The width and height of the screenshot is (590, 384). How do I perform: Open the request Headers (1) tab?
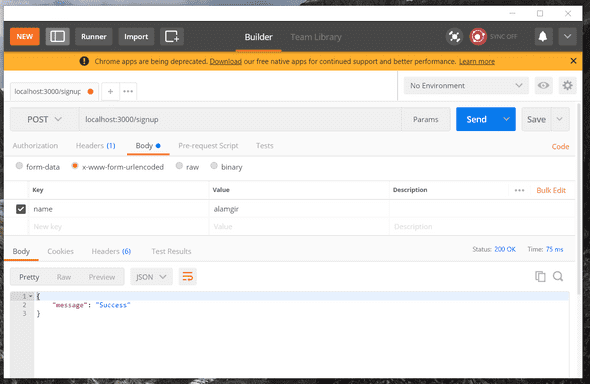pyautogui.click(x=96, y=146)
